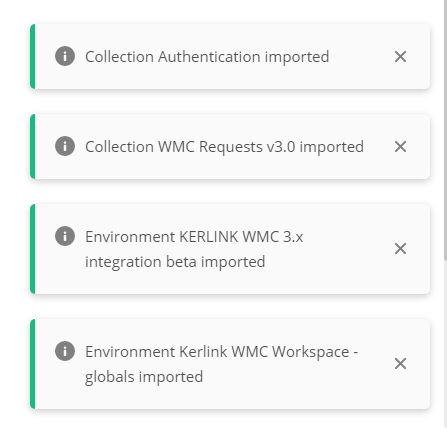447x429 pixels.
Task: Click the vertical scrollbar thumb
Action: pos(445,130)
